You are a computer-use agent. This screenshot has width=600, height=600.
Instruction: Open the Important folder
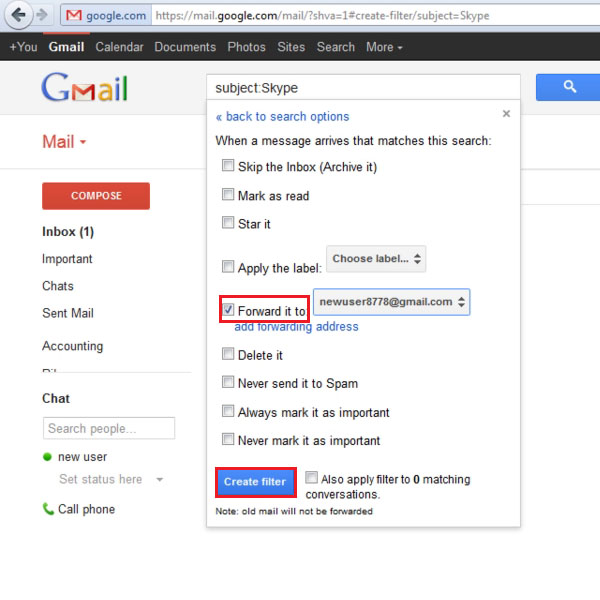[67, 259]
